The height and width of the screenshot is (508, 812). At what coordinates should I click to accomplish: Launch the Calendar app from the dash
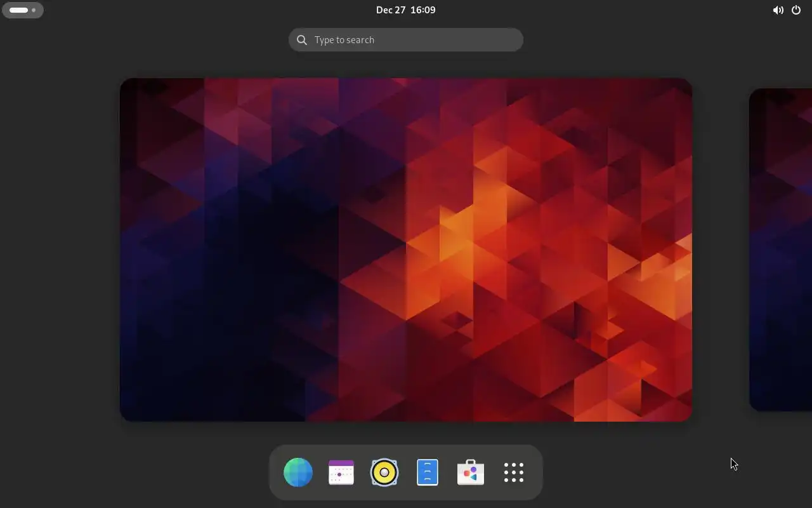pos(341,472)
